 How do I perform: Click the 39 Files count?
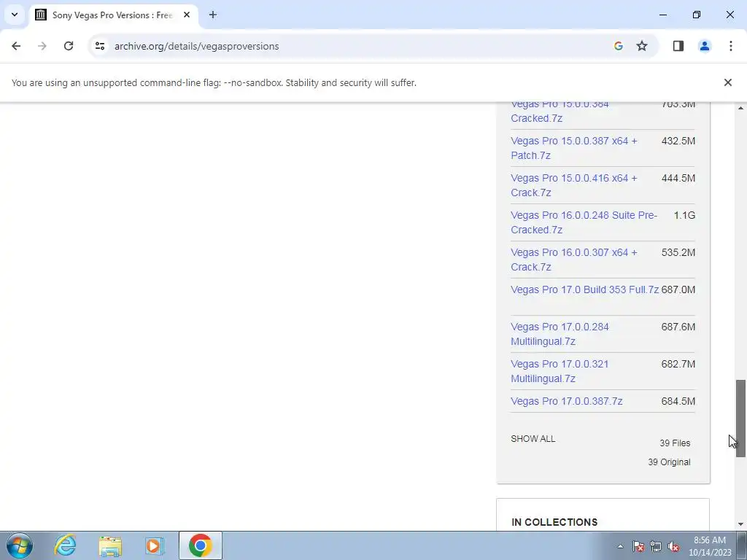pos(675,443)
